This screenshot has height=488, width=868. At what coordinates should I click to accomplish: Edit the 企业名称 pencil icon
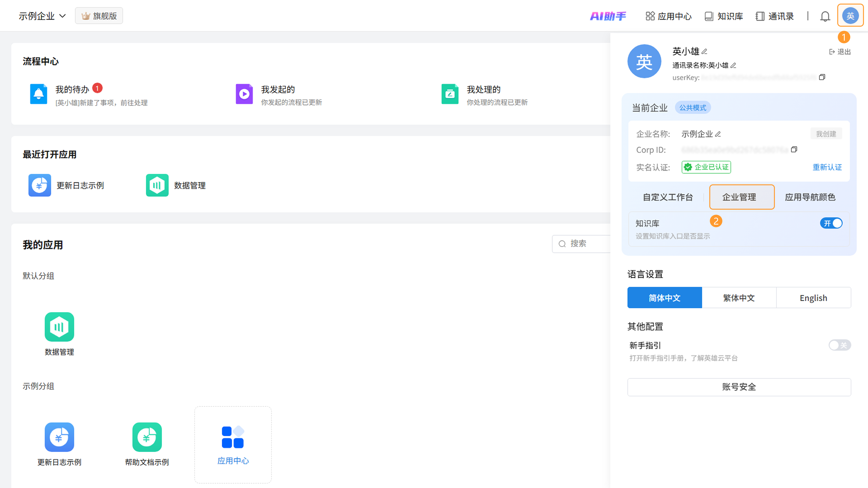pos(718,134)
